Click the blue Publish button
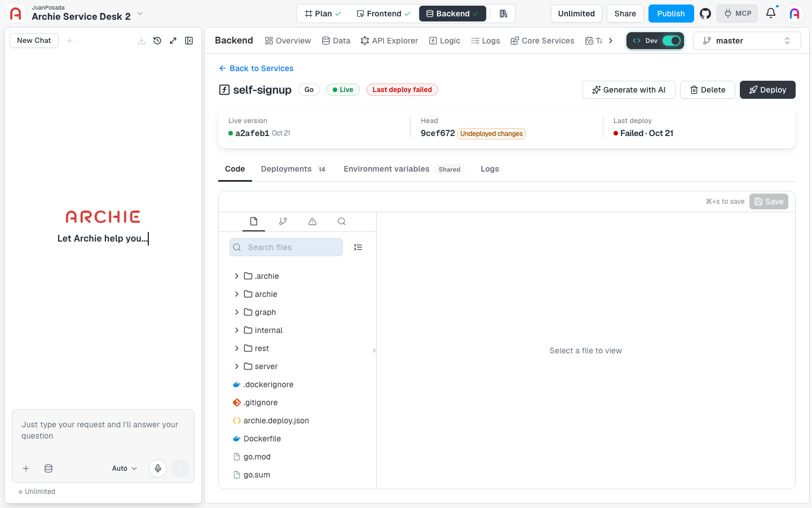This screenshot has width=812, height=508. (x=671, y=14)
